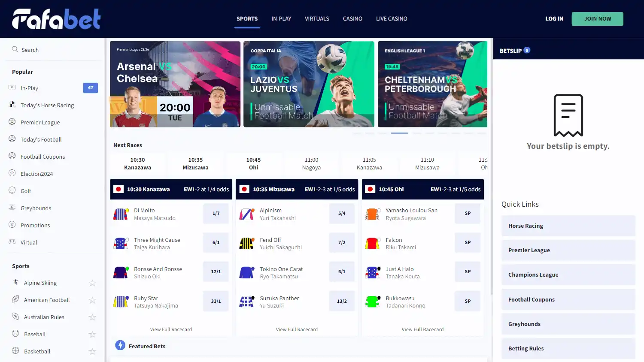Image resolution: width=644 pixels, height=362 pixels.
Task: Click the Football Coupons sidebar icon
Action: [x=12, y=156]
